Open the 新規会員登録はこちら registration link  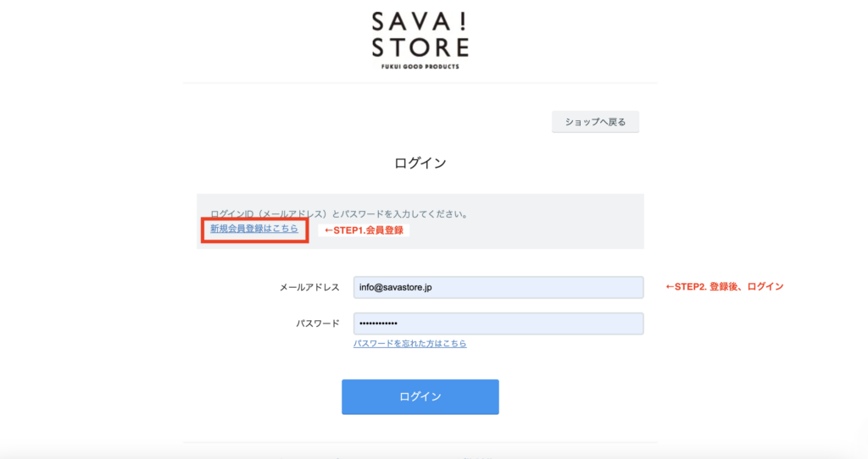pos(254,229)
